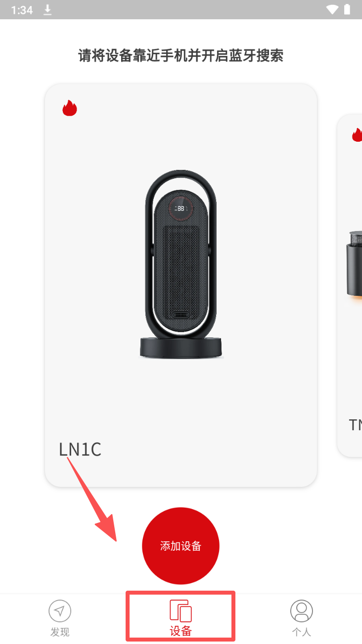The width and height of the screenshot is (362, 644).
Task: Click the heater's round digital display
Action: (181, 209)
